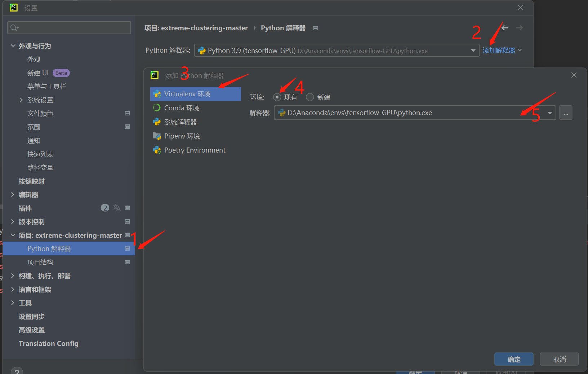Screen dimensions: 588x374
Task: Click the Poetry Environment python icon
Action: [x=157, y=150]
